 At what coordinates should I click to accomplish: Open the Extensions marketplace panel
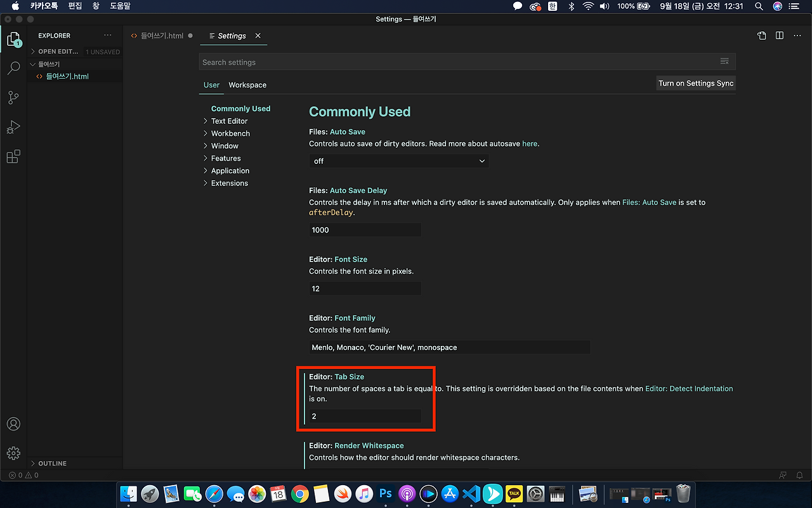click(x=13, y=156)
